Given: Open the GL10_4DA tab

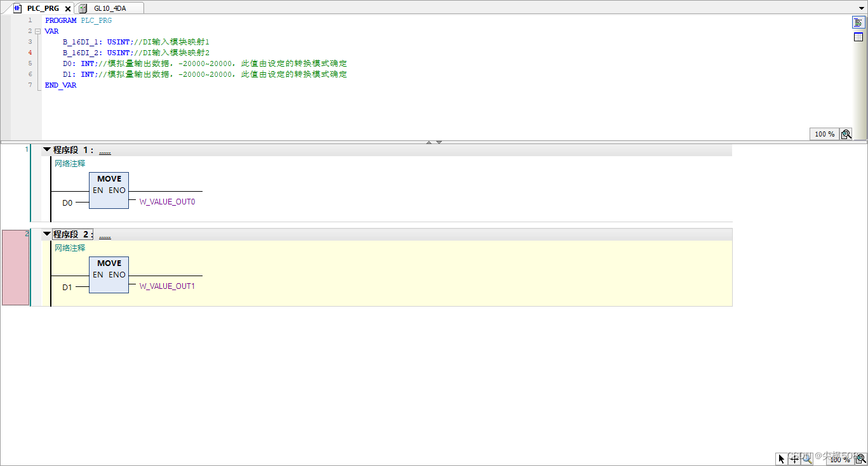Looking at the screenshot, I should (x=110, y=8).
